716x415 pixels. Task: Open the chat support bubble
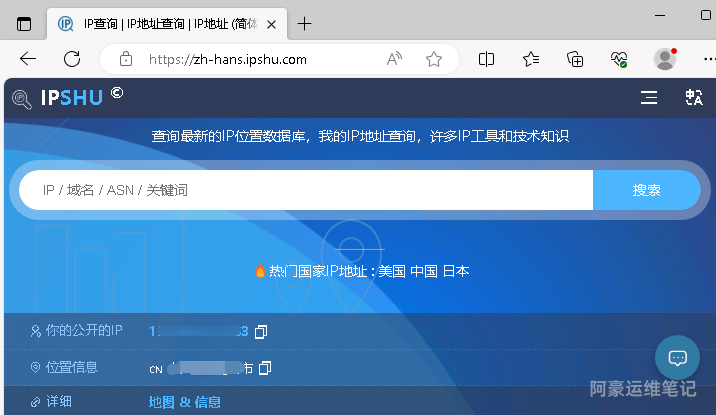677,357
